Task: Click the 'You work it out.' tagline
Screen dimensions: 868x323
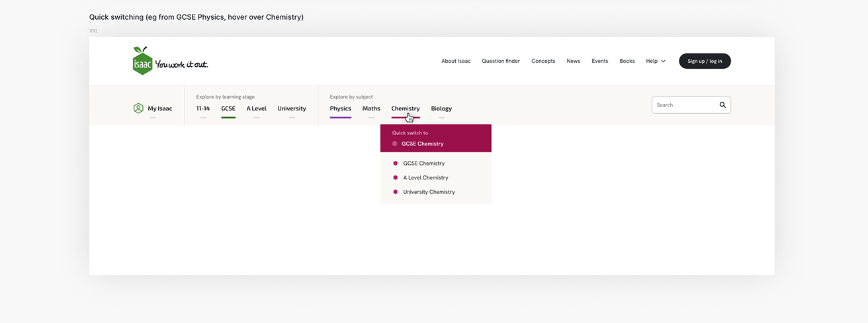Action: (x=181, y=64)
